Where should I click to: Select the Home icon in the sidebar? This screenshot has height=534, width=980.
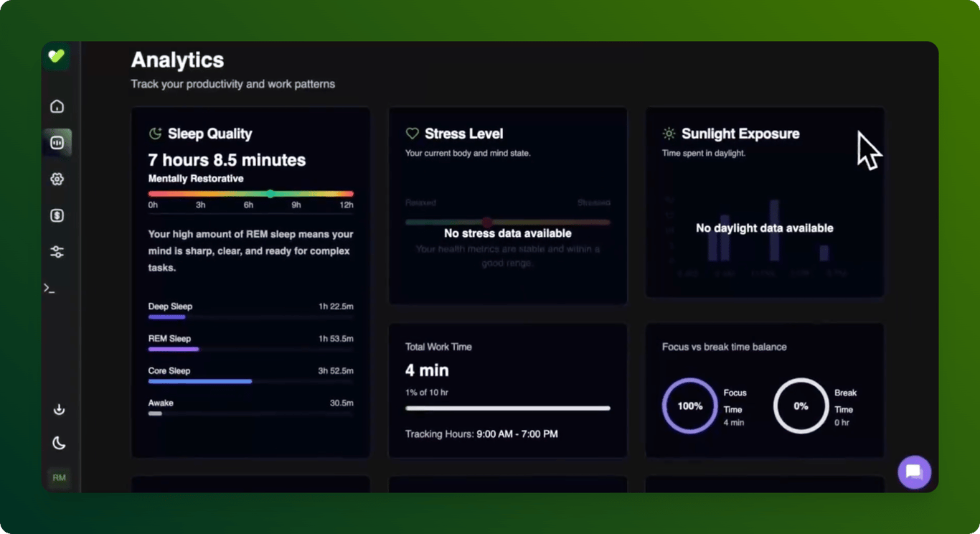pyautogui.click(x=57, y=106)
